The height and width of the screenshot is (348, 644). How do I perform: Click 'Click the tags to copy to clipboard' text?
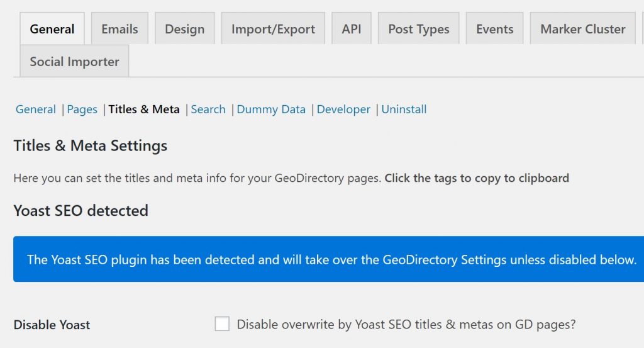477,178
